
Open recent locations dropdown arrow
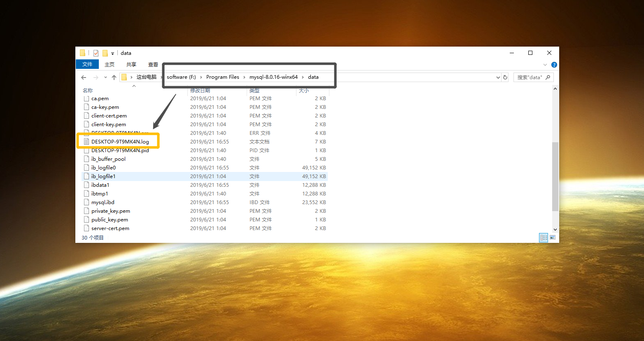click(105, 78)
